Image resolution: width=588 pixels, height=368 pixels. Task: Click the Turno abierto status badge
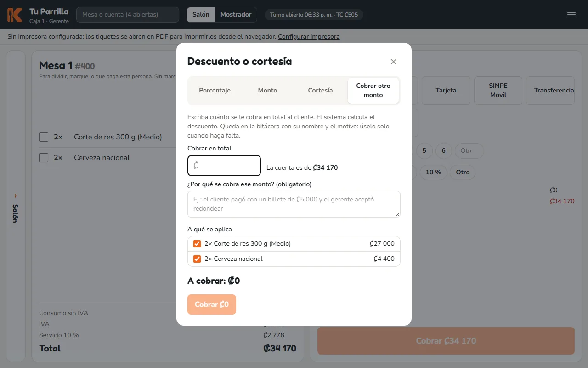tap(314, 15)
